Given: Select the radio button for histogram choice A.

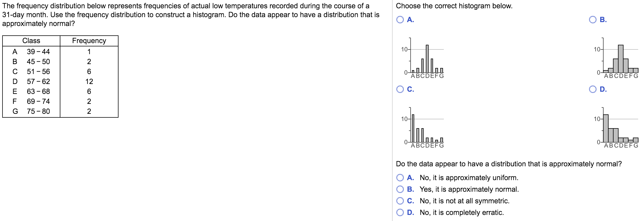Looking at the screenshot, I should coord(400,19).
